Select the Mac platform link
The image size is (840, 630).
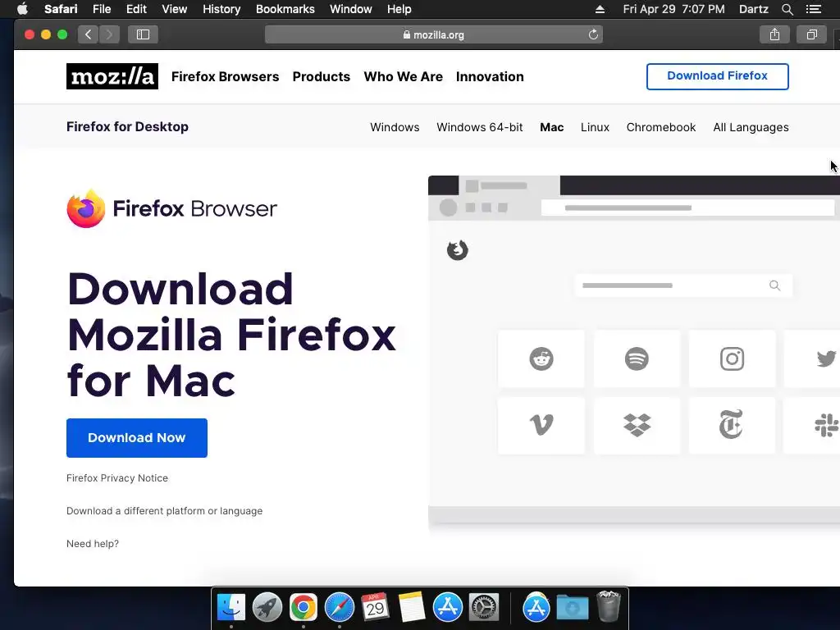pos(552,127)
